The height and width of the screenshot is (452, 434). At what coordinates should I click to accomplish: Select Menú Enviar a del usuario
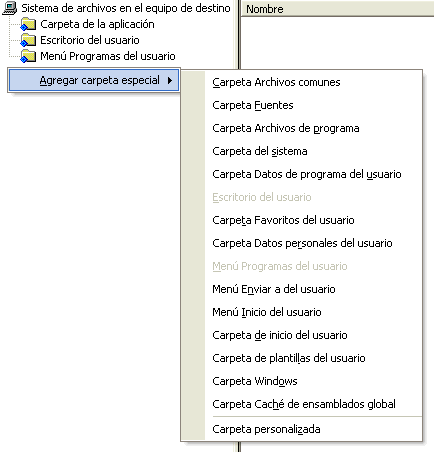coord(274,289)
